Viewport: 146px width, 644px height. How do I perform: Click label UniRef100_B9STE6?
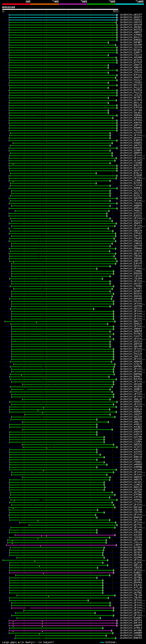(131, 30)
